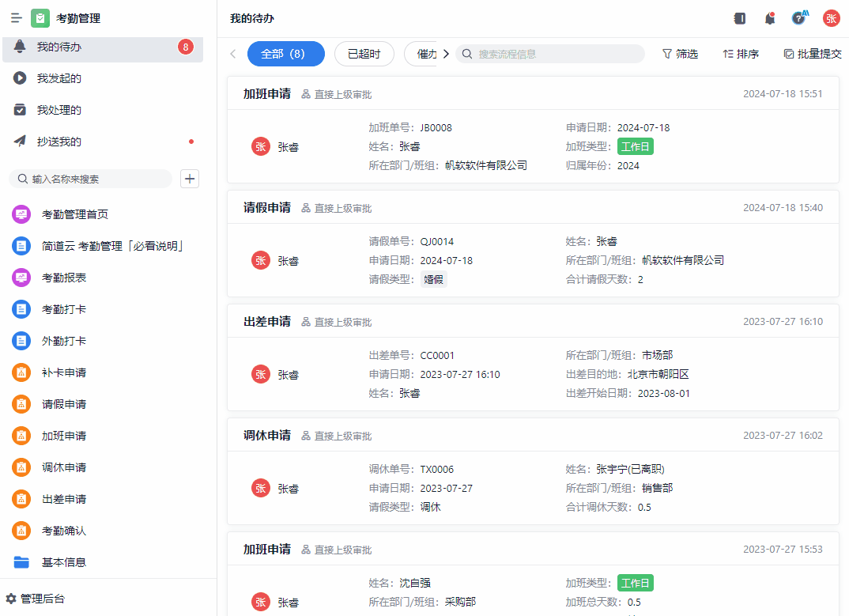
Task: Open the user avatar 张 in the top bar
Action: point(831,18)
